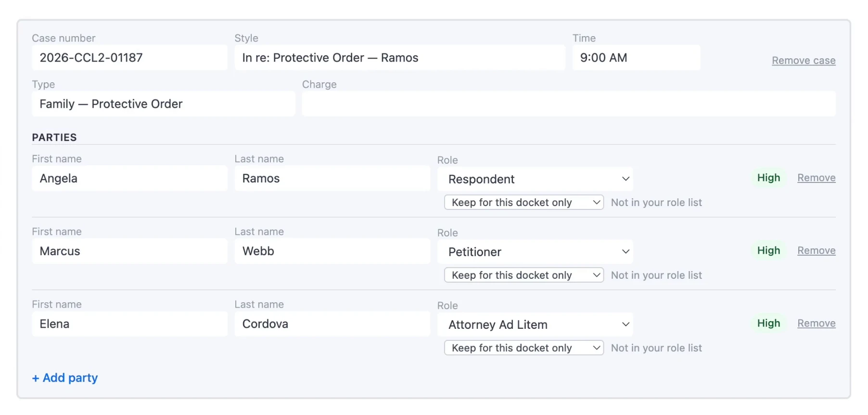Remove the party Elena Cordova
The image size is (868, 415).
816,324
